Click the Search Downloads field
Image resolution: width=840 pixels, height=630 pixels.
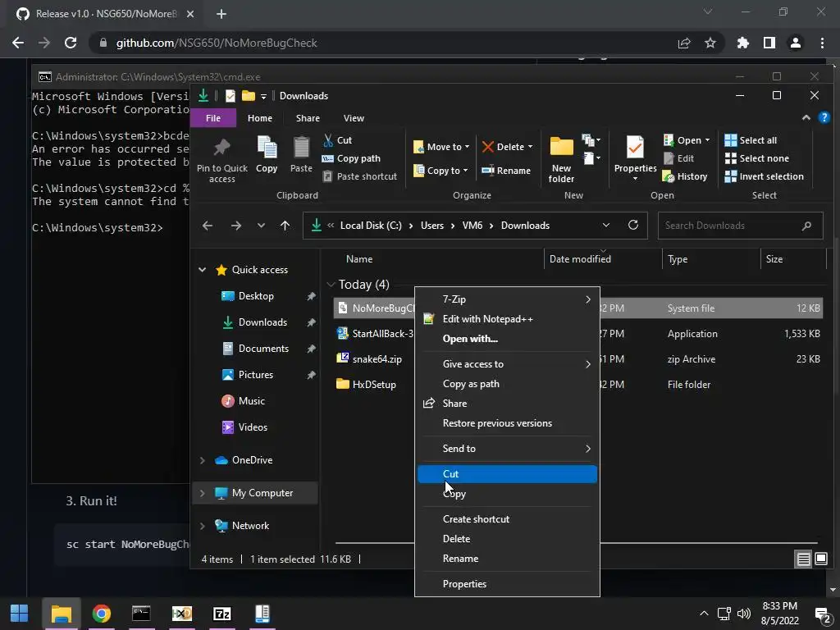(740, 226)
